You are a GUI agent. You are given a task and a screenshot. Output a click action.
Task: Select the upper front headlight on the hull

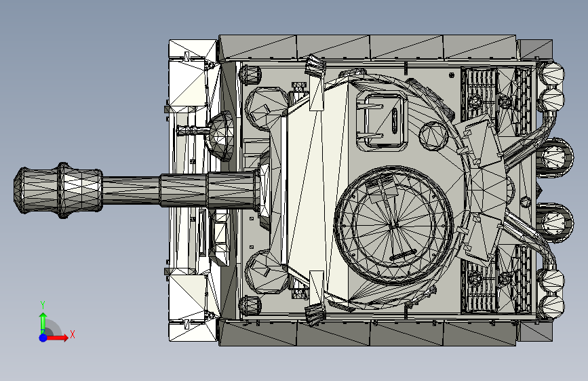tap(250, 75)
